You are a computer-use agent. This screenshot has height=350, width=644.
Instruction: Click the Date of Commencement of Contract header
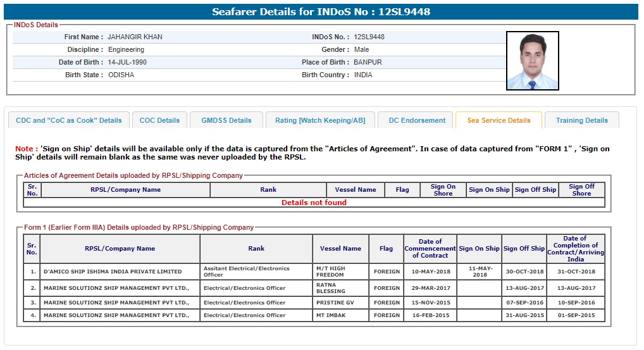point(430,249)
